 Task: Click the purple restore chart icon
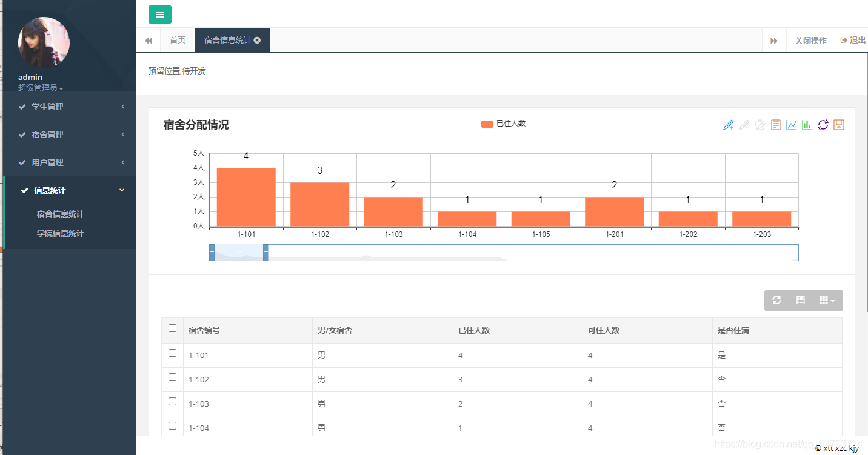[x=823, y=125]
